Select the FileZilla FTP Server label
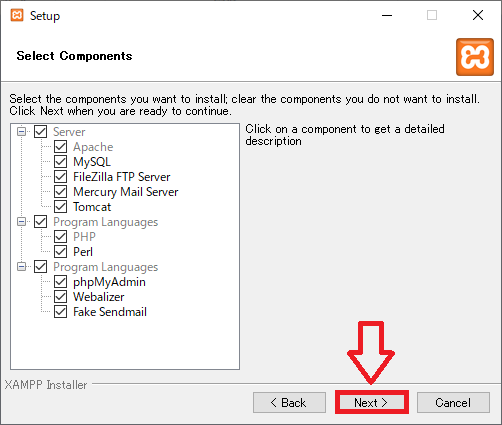The height and width of the screenshot is (425, 502). [x=122, y=177]
